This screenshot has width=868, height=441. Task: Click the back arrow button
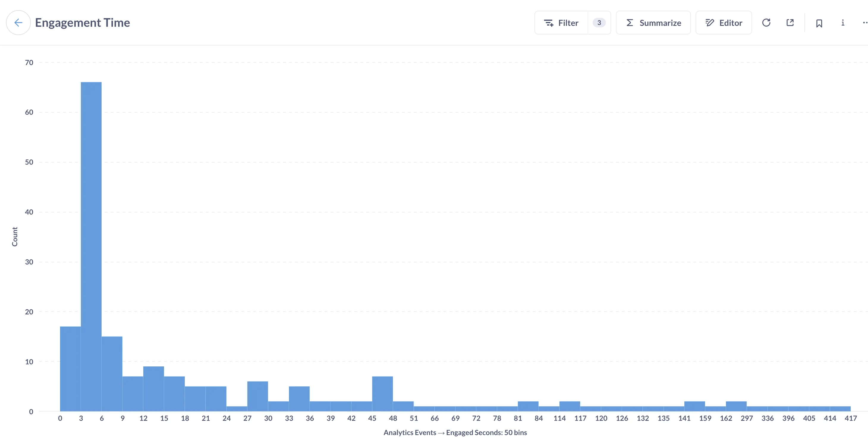pos(18,23)
